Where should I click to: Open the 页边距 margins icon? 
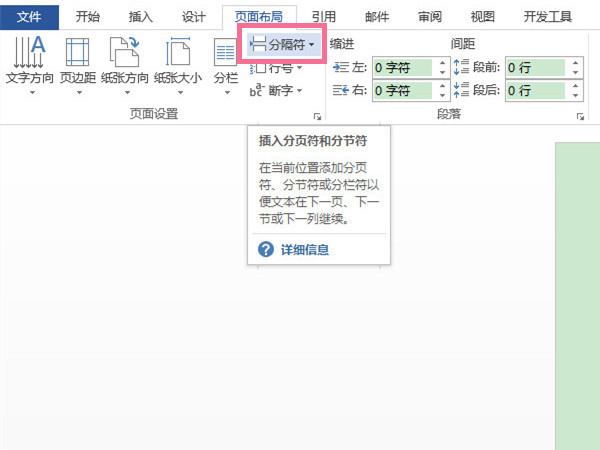tap(76, 52)
